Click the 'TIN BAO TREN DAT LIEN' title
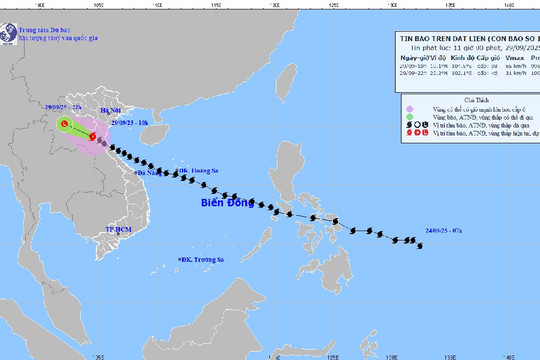Viewport: 540px width, 360px height. point(443,39)
